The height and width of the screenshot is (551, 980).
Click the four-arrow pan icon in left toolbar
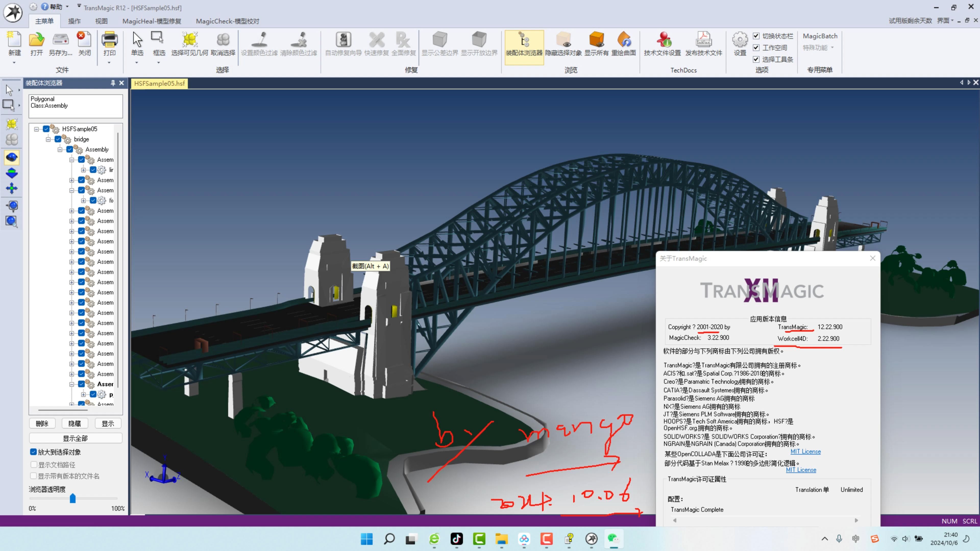tap(12, 188)
